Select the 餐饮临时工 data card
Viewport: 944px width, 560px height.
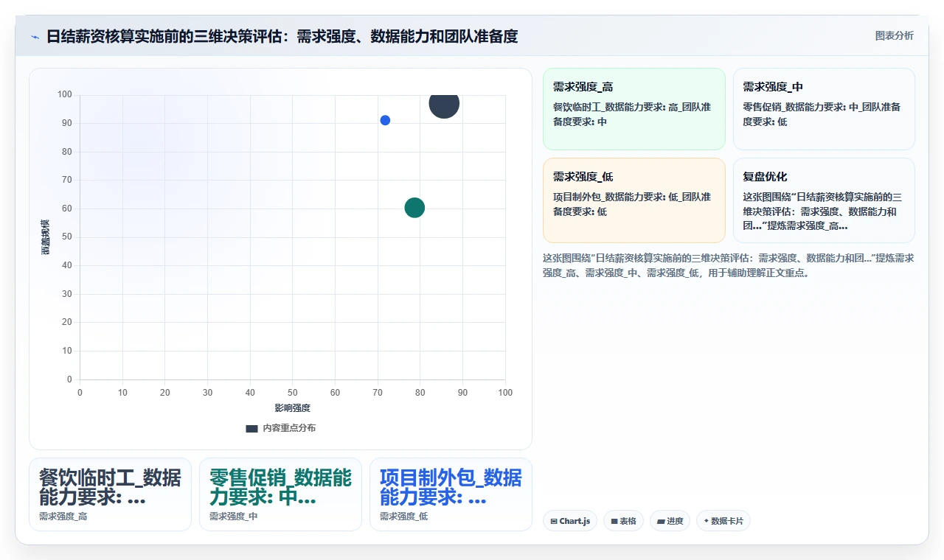(x=110, y=494)
